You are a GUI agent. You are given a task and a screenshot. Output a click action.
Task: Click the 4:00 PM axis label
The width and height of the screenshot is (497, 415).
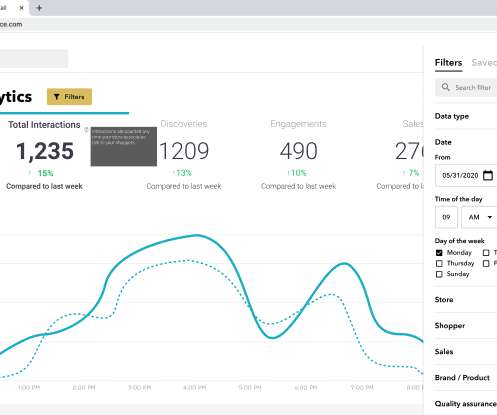(195, 388)
